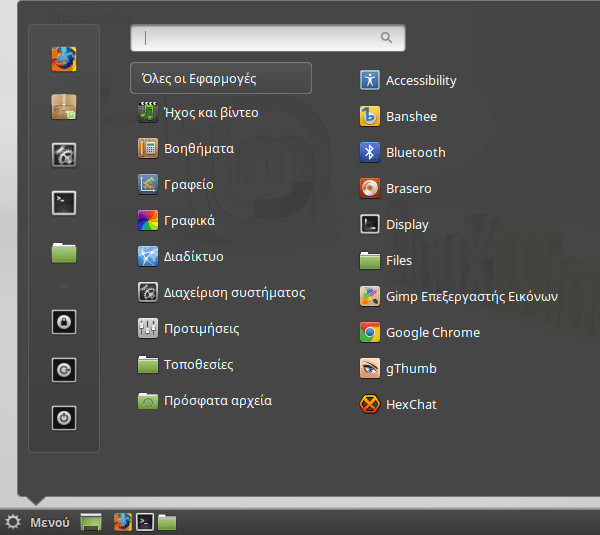Open the Accessibility text entry
Screen dimensions: 600x535
[x=421, y=80]
